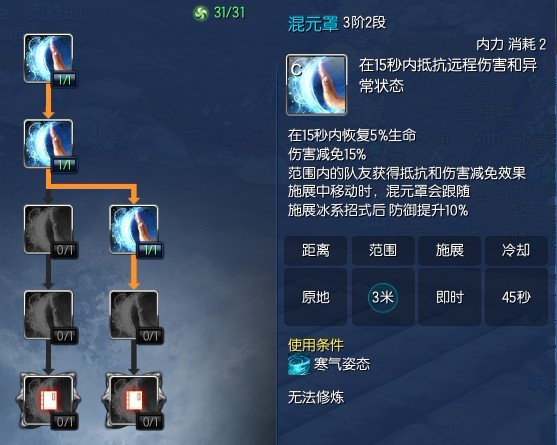Select the second-tier skill node icon
The image size is (557, 445).
pos(49,143)
